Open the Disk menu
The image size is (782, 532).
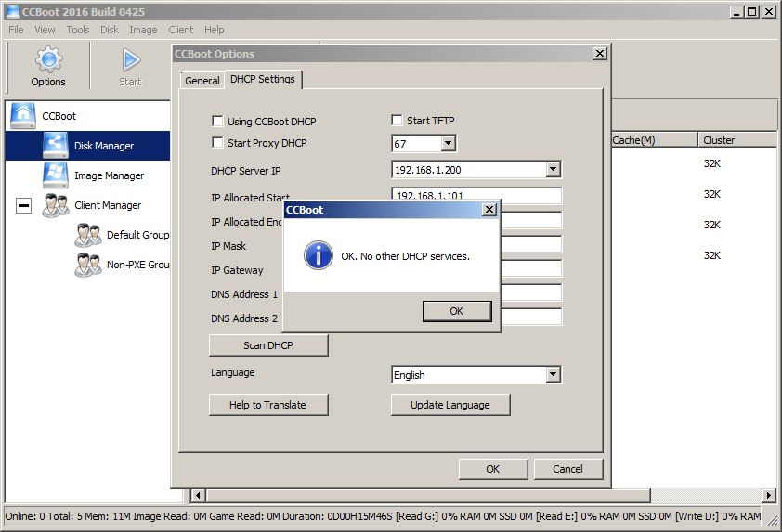point(110,30)
